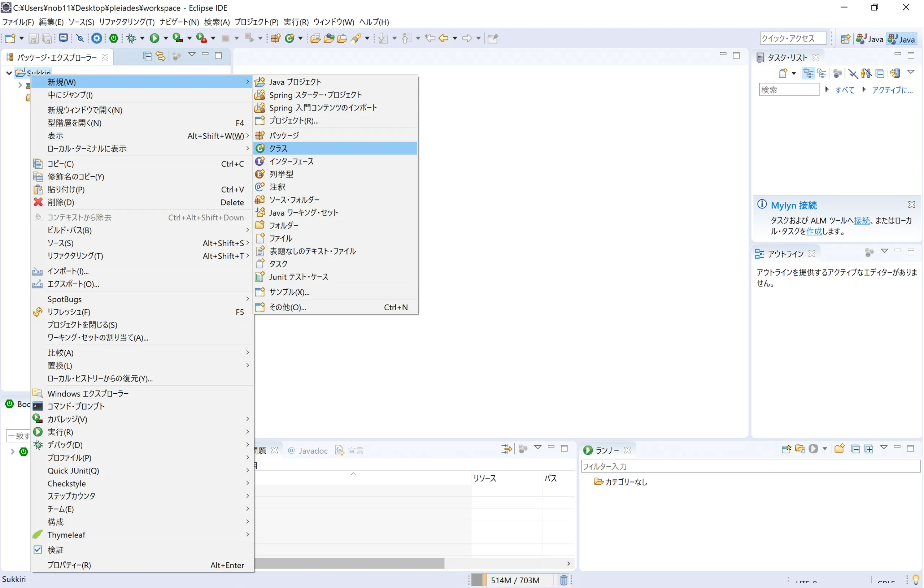The image size is (924, 588).
Task: Open the New wizard dropdown arrow in toolbar
Action: 22,38
